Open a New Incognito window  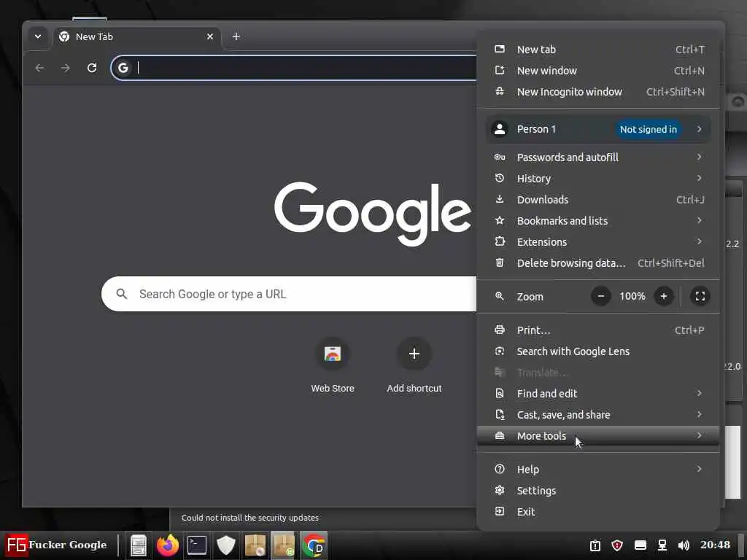pos(598,92)
